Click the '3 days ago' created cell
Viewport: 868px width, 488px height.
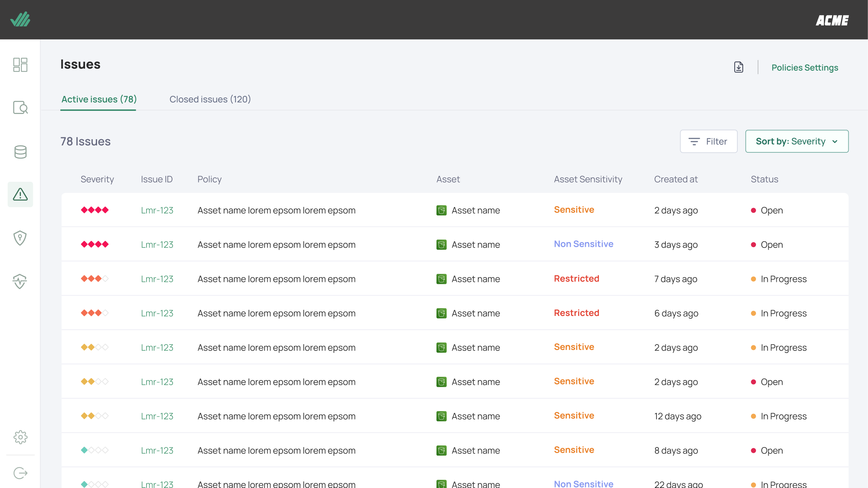click(x=676, y=245)
